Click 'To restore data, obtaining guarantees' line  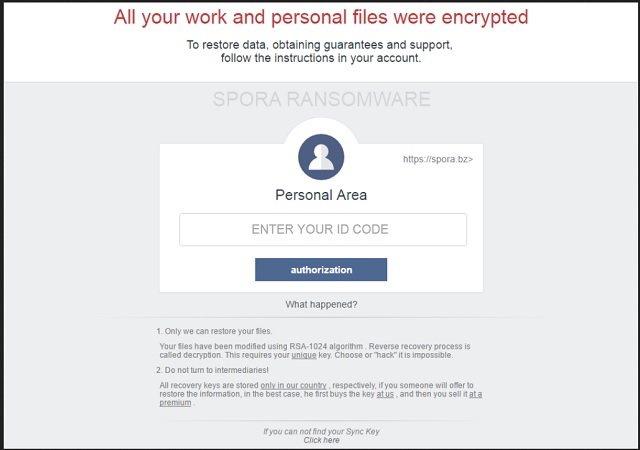(x=320, y=45)
